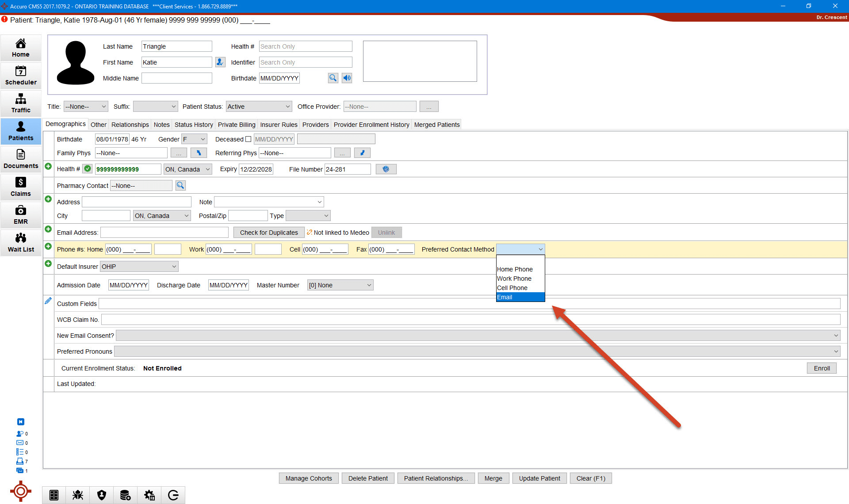Click the Pharmacy Contact search icon
849x504 pixels.
click(180, 186)
